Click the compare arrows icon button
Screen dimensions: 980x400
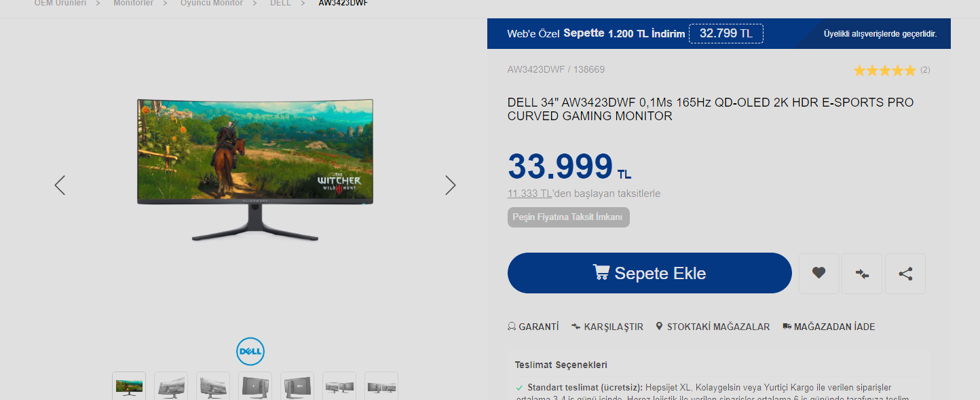(x=862, y=273)
